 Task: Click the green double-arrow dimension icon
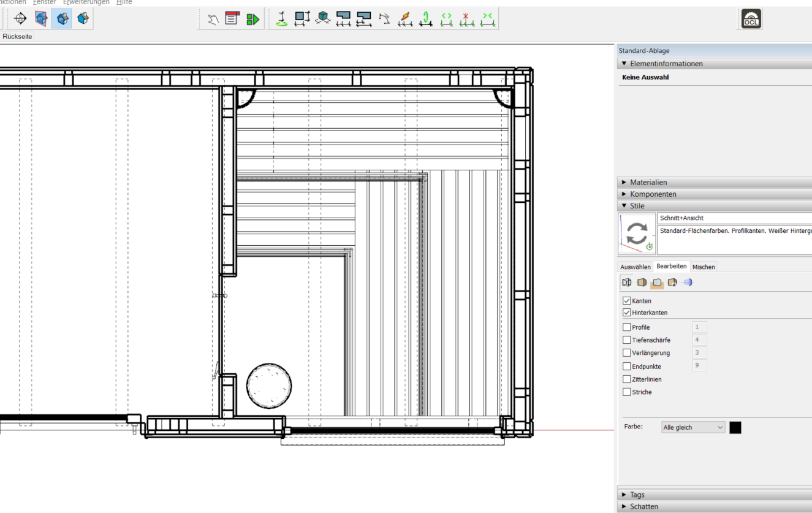click(x=447, y=19)
